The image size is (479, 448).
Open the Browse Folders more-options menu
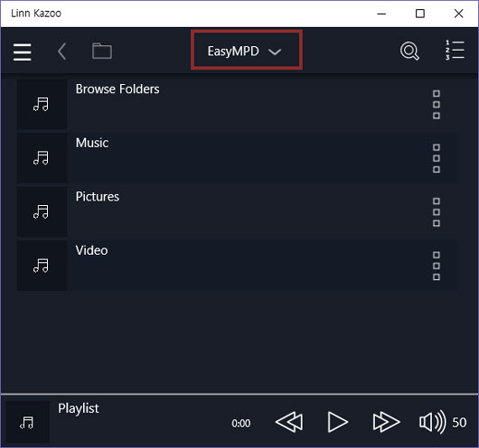pos(437,105)
